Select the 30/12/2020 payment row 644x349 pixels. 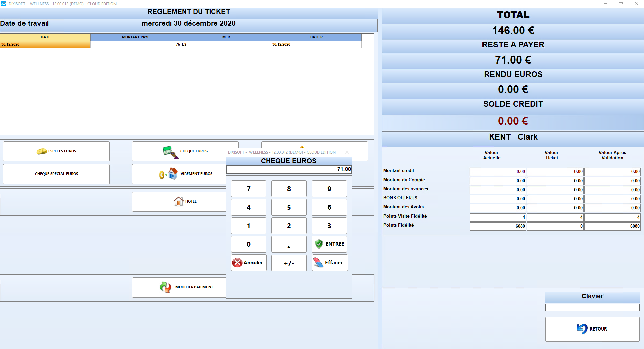pos(181,44)
